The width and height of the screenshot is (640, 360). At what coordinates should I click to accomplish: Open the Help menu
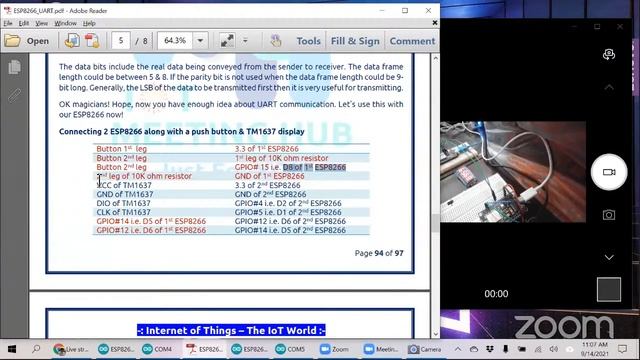point(89,23)
